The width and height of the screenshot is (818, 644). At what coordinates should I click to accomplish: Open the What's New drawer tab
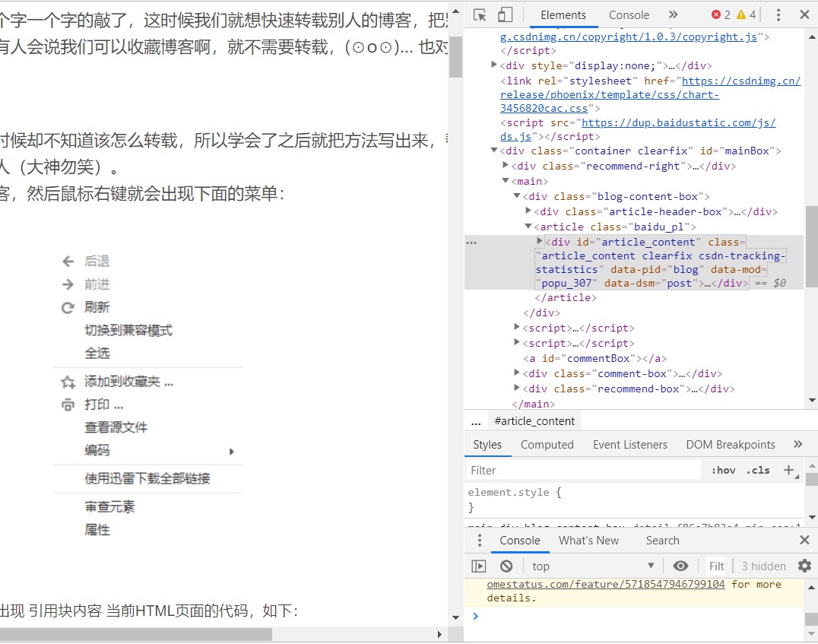point(588,541)
